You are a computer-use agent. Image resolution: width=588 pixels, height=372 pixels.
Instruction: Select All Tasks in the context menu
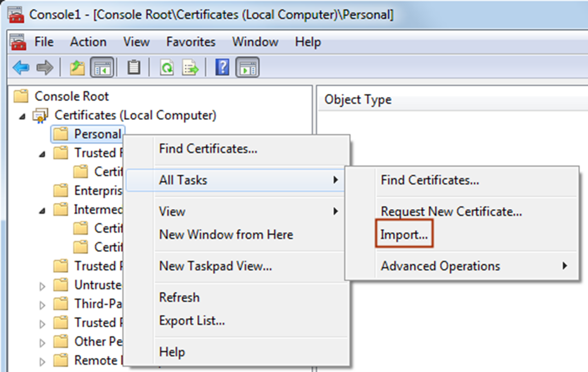(x=235, y=180)
